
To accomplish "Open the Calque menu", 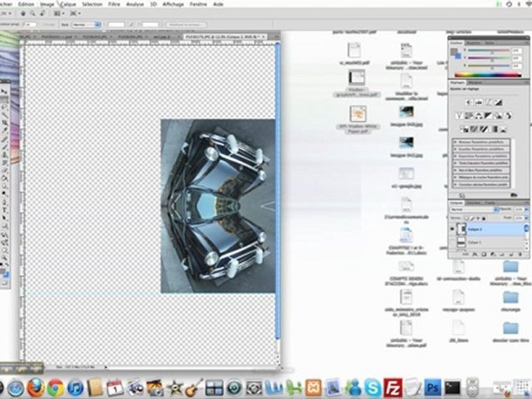I will pos(68,4).
